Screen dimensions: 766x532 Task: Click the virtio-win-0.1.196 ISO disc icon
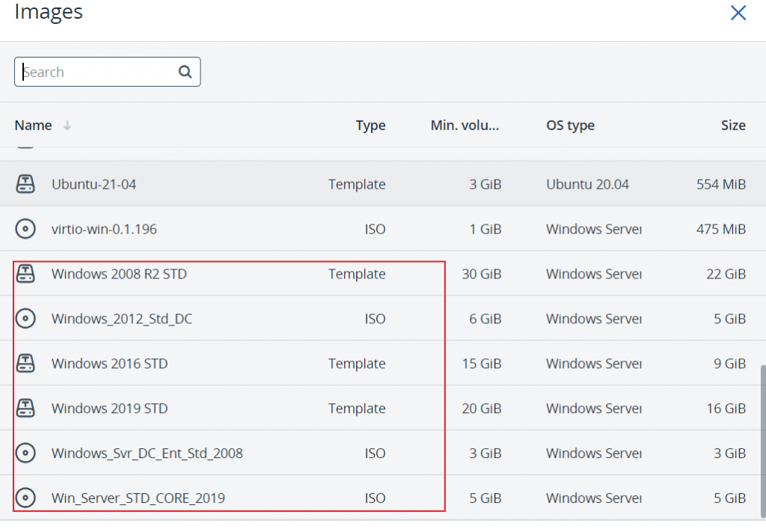(x=25, y=229)
